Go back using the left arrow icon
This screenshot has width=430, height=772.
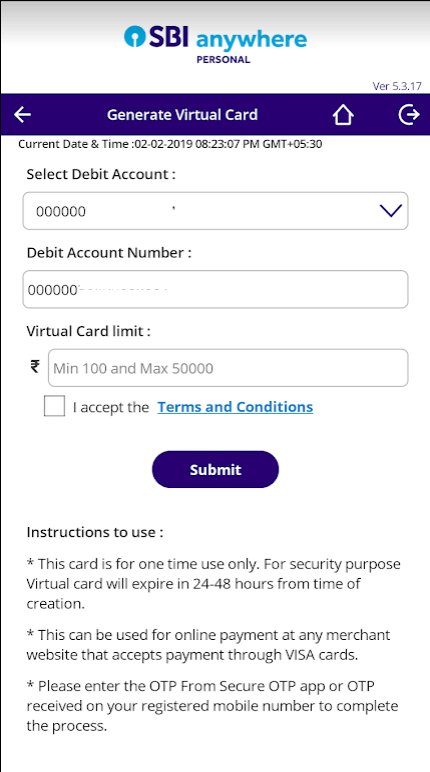(23, 115)
